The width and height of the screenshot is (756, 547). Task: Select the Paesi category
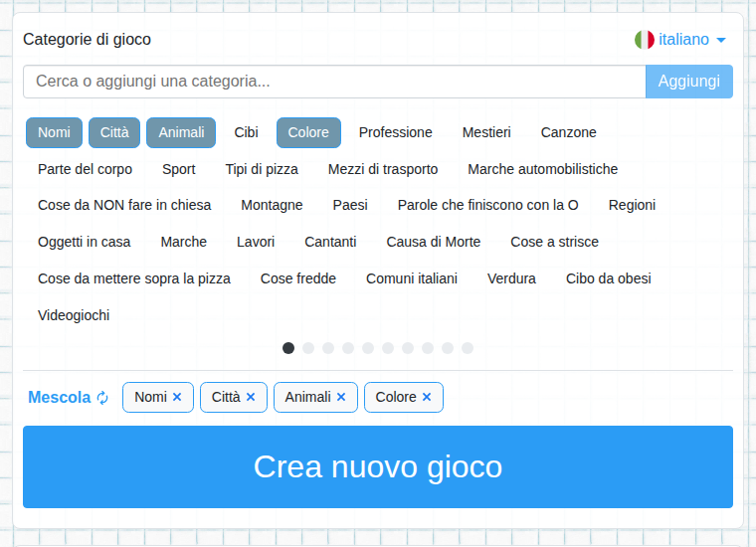[350, 205]
